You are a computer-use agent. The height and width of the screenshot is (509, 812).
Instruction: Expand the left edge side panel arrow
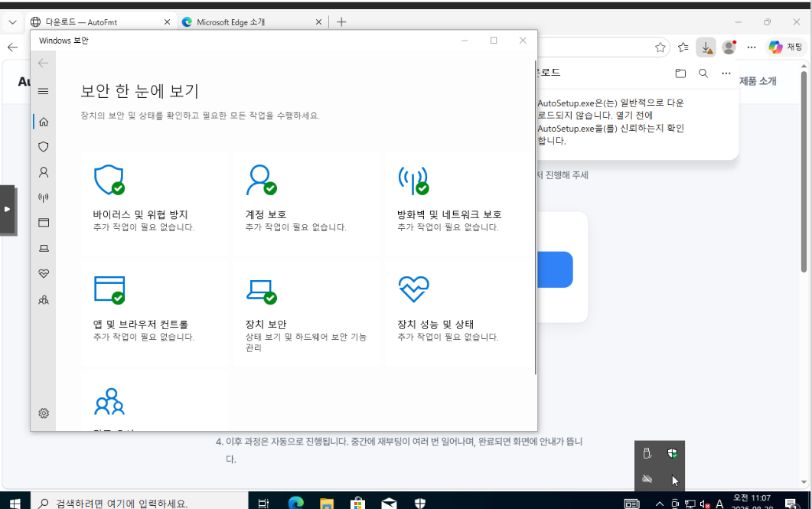tap(7, 209)
